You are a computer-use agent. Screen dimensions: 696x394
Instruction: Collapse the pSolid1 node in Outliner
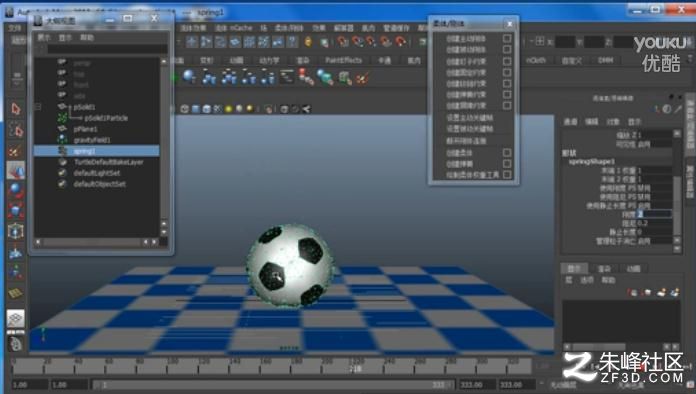(38, 107)
